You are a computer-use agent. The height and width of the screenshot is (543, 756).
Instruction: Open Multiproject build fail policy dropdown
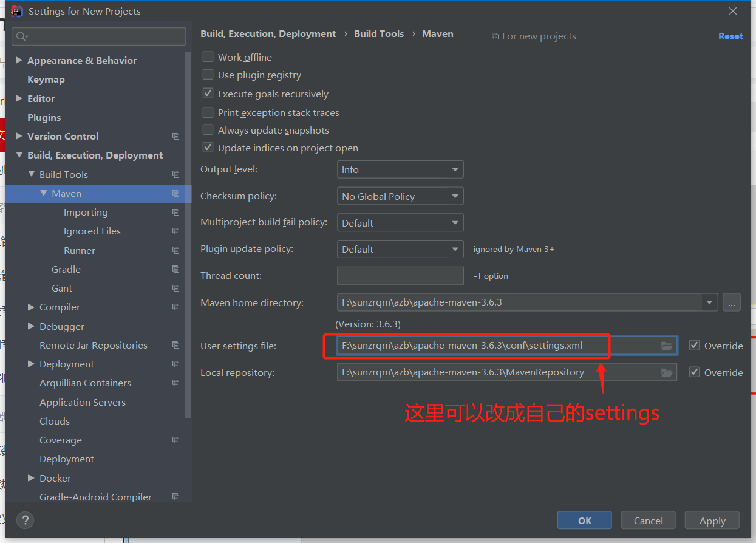(x=400, y=223)
